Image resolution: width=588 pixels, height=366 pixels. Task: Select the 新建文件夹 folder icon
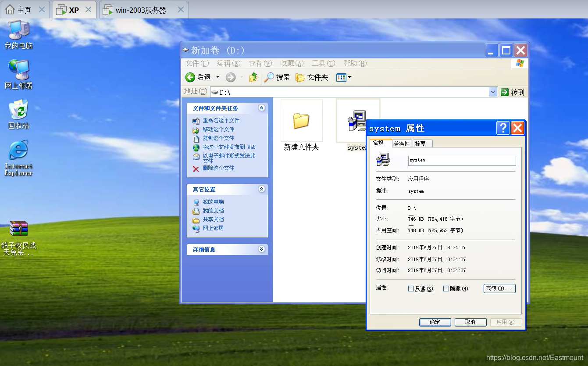click(302, 120)
